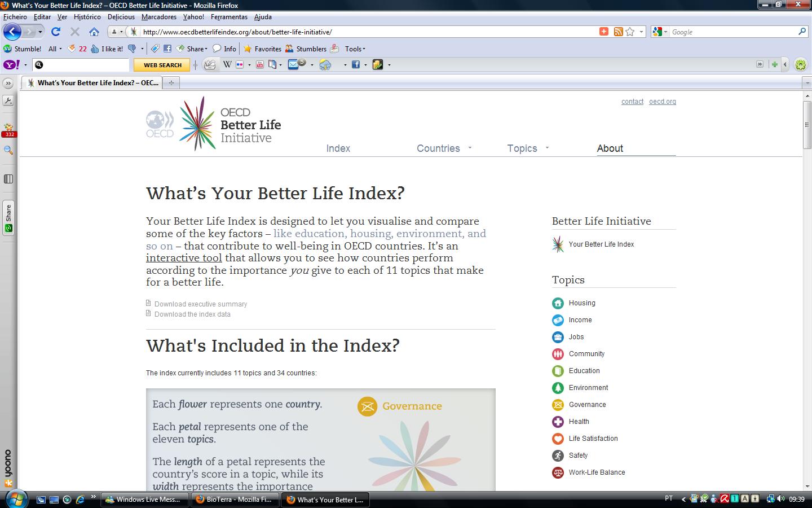The image size is (812, 508).
Task: Click Download the index data link
Action: 192,314
